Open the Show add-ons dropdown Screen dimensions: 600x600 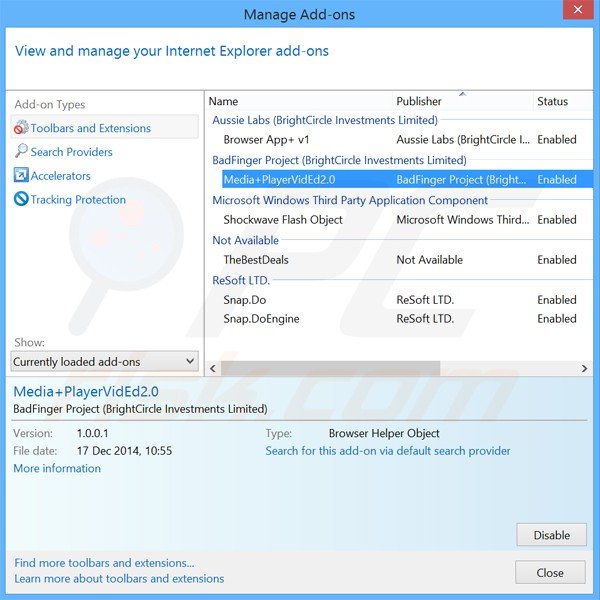click(104, 361)
